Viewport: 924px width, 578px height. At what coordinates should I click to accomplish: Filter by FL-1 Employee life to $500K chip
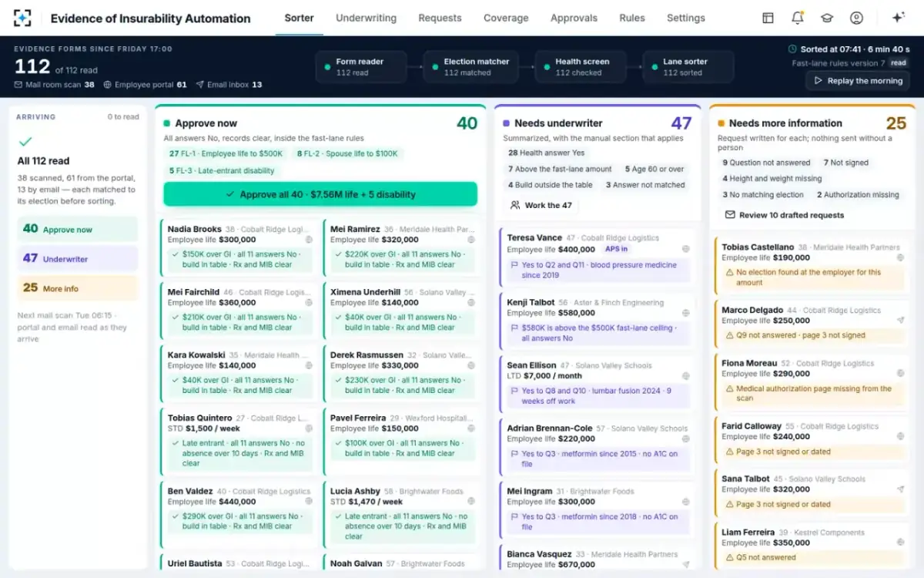coord(227,153)
